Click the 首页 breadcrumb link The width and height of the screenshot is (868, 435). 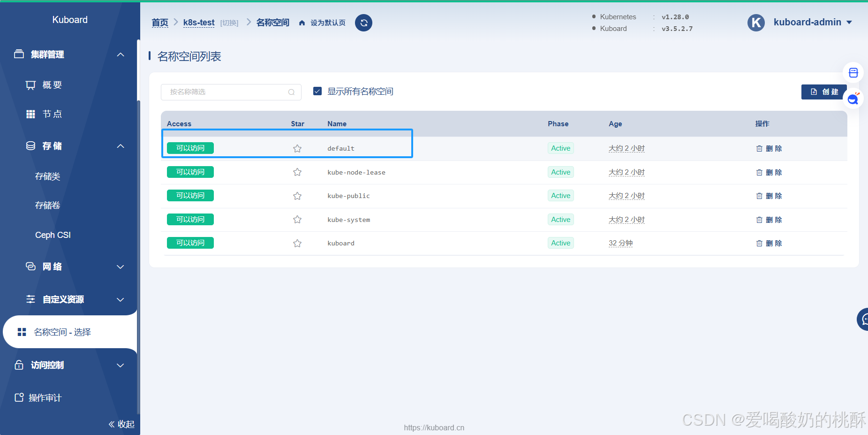[160, 23]
